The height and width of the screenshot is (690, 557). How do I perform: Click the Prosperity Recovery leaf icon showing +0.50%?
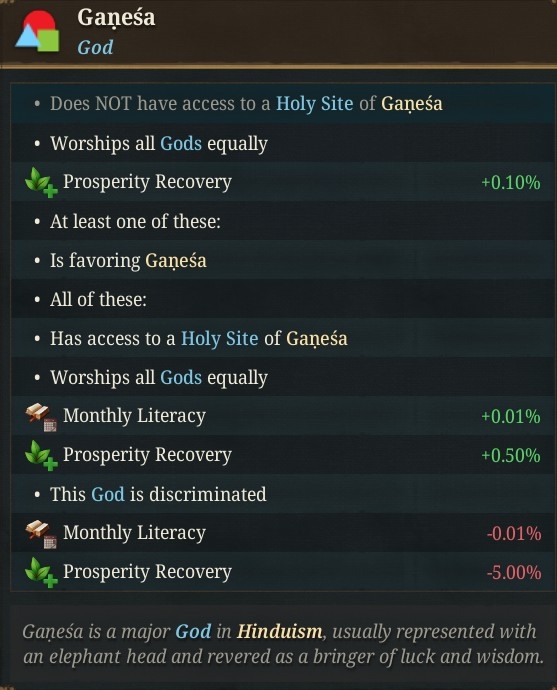coord(41,455)
